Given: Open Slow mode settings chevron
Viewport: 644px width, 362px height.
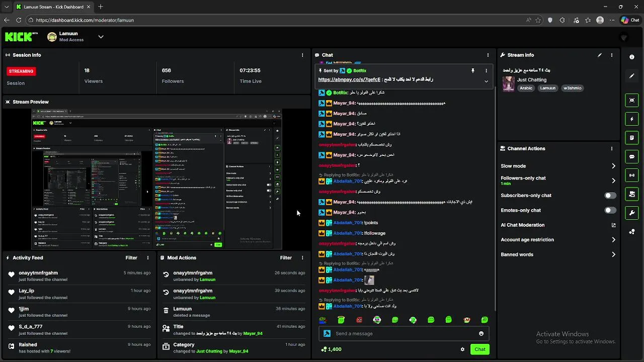Looking at the screenshot, I should (613, 166).
